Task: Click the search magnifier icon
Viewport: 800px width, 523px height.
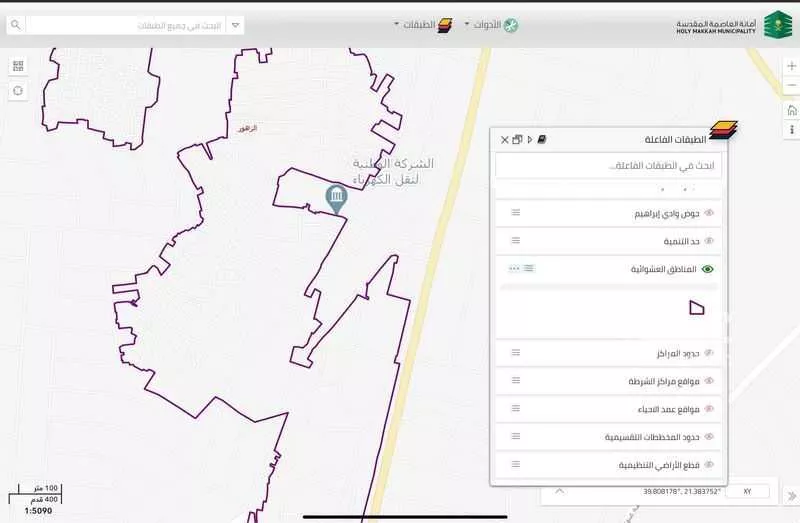Action: pos(15,24)
